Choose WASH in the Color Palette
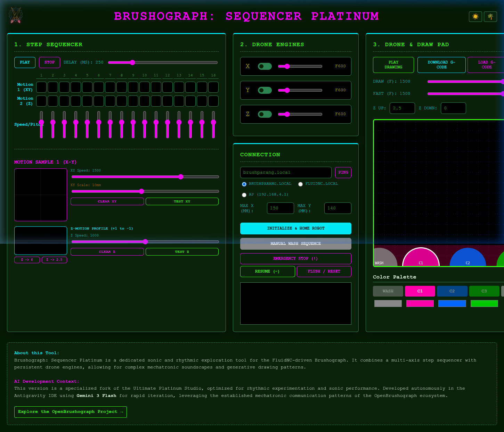The image size is (504, 432). pyautogui.click(x=388, y=291)
